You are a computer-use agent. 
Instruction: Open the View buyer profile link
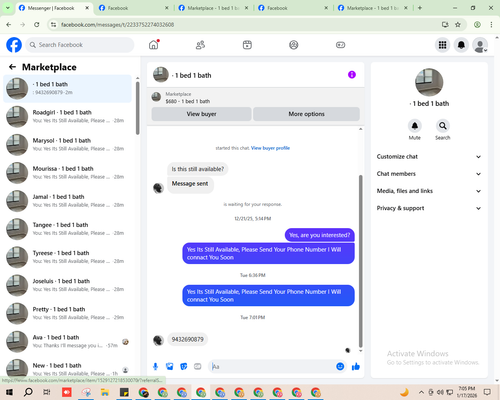click(x=270, y=148)
